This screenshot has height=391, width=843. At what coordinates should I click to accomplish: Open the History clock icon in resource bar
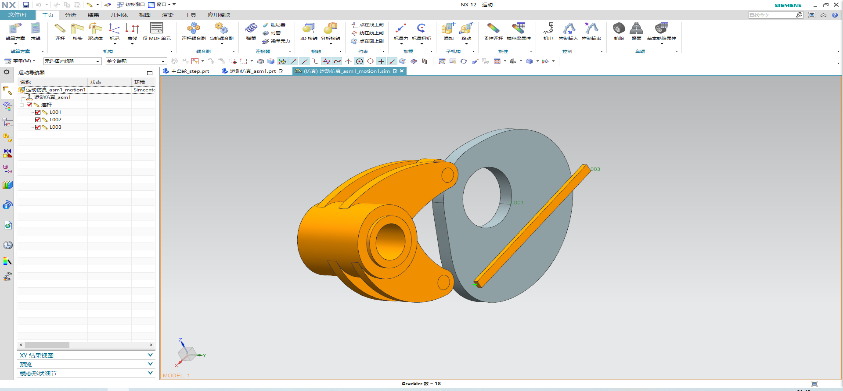(8, 245)
